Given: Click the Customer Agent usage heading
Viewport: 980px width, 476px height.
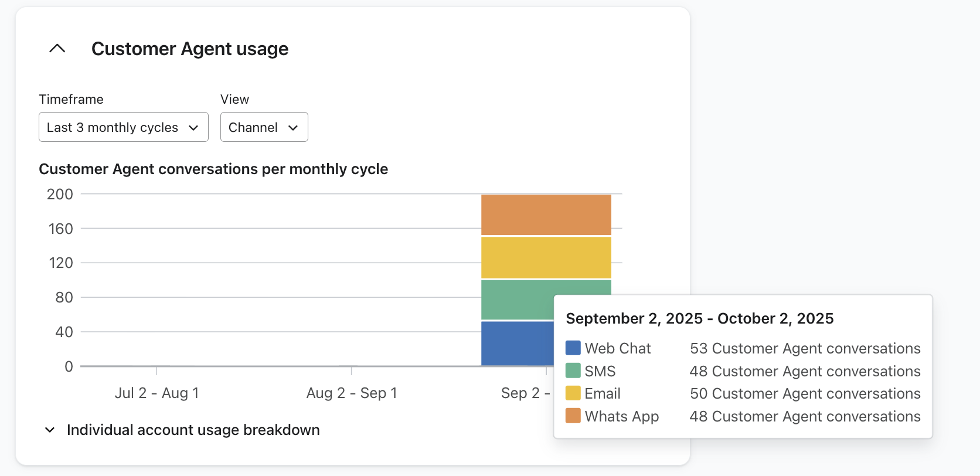Looking at the screenshot, I should click(x=189, y=49).
